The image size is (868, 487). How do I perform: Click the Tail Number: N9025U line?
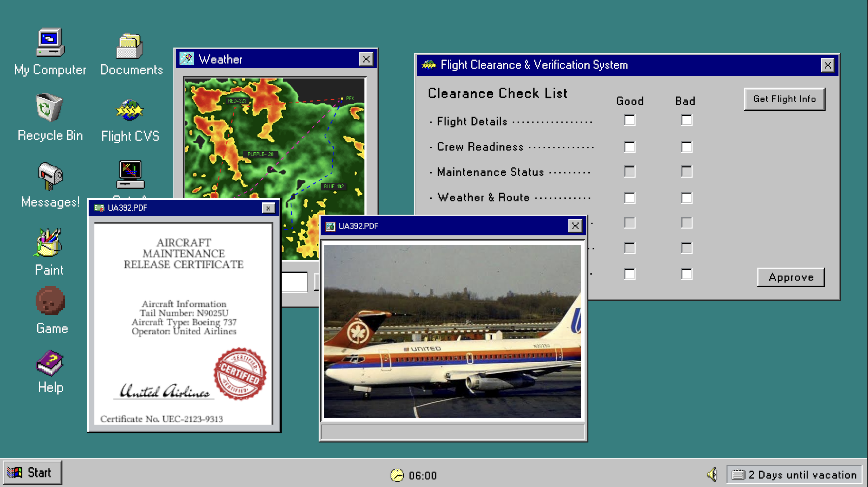[x=184, y=313]
